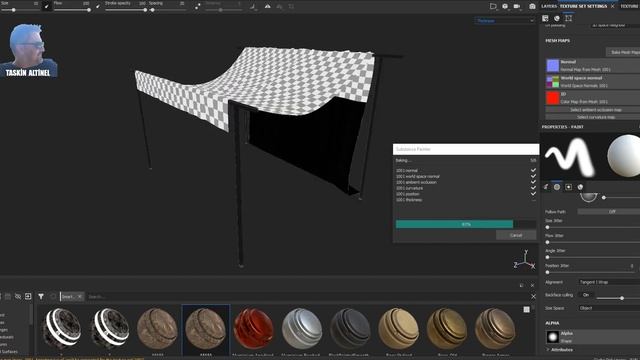Click the Alpha Shape thumbnail entry

[593, 337]
